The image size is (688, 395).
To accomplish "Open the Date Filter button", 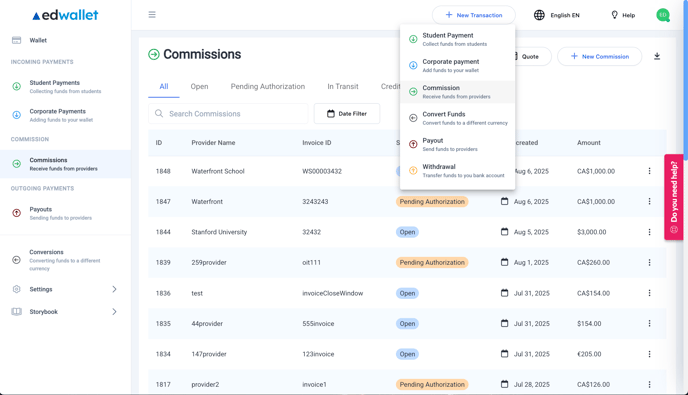I will pyautogui.click(x=347, y=114).
